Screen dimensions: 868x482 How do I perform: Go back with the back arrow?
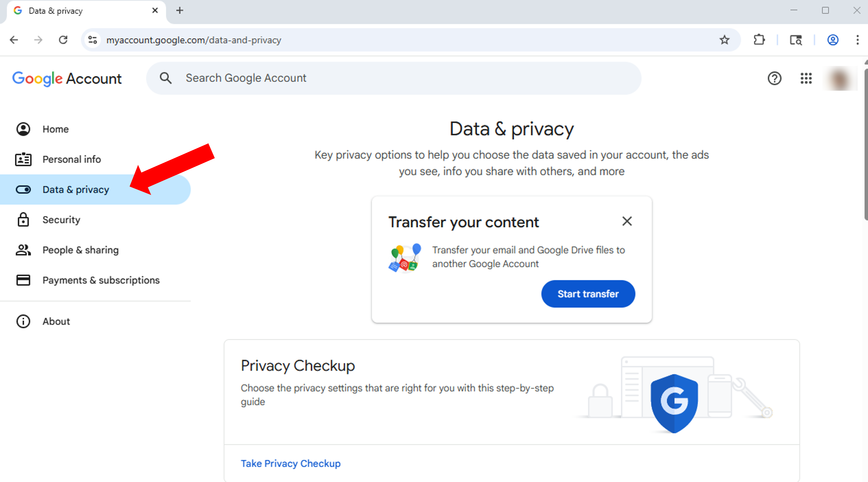coord(14,40)
